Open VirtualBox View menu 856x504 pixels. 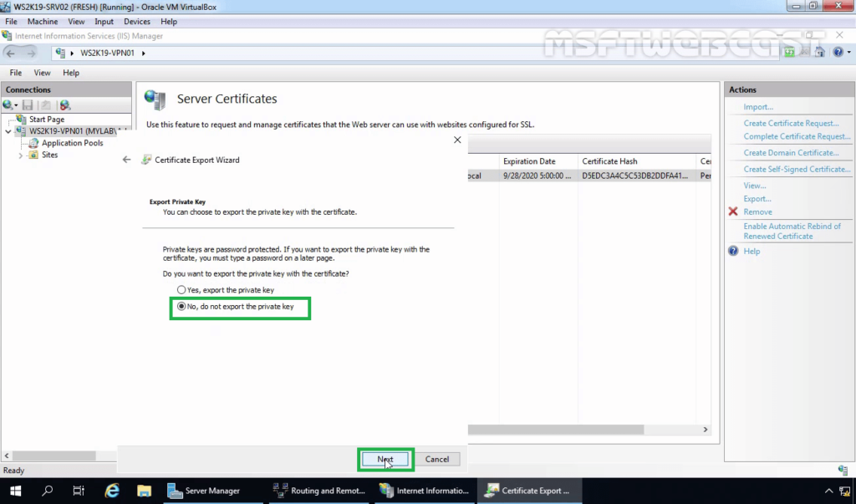76,21
